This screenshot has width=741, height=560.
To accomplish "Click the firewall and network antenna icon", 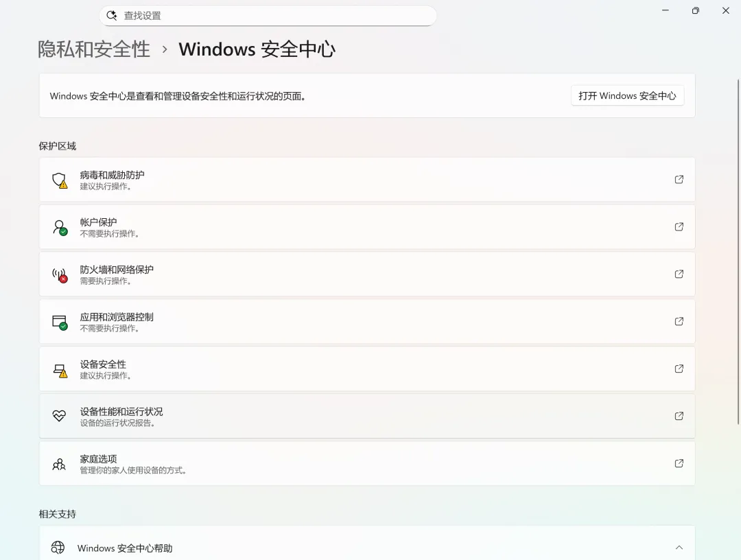I will point(60,275).
